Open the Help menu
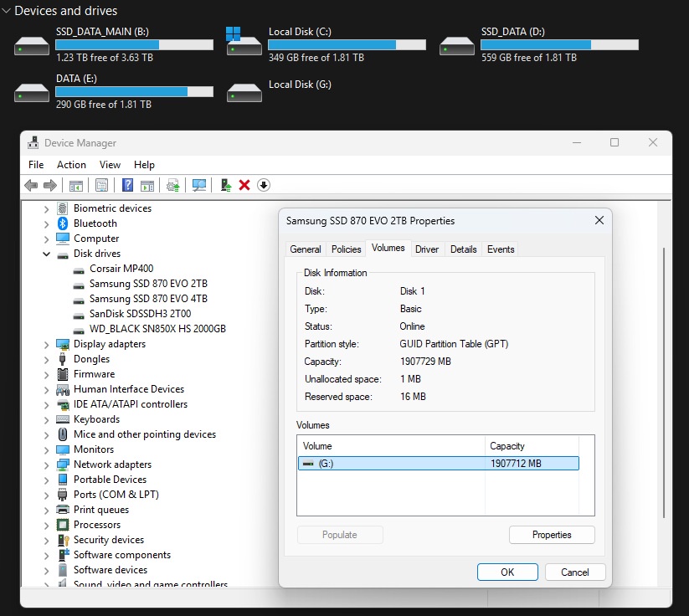Image resolution: width=689 pixels, height=616 pixels. click(x=144, y=165)
